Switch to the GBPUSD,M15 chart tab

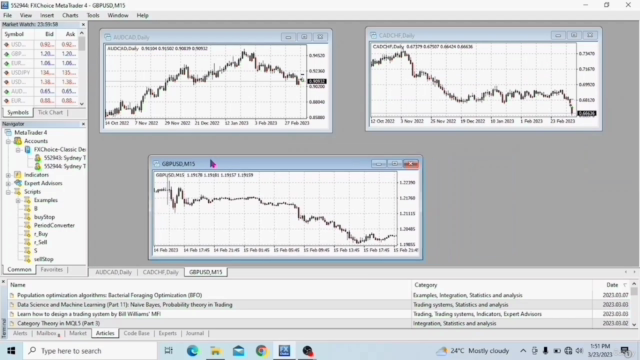click(x=206, y=272)
